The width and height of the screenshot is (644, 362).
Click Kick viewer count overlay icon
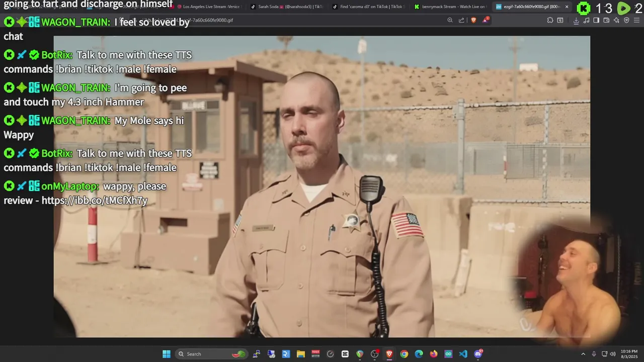pyautogui.click(x=584, y=8)
